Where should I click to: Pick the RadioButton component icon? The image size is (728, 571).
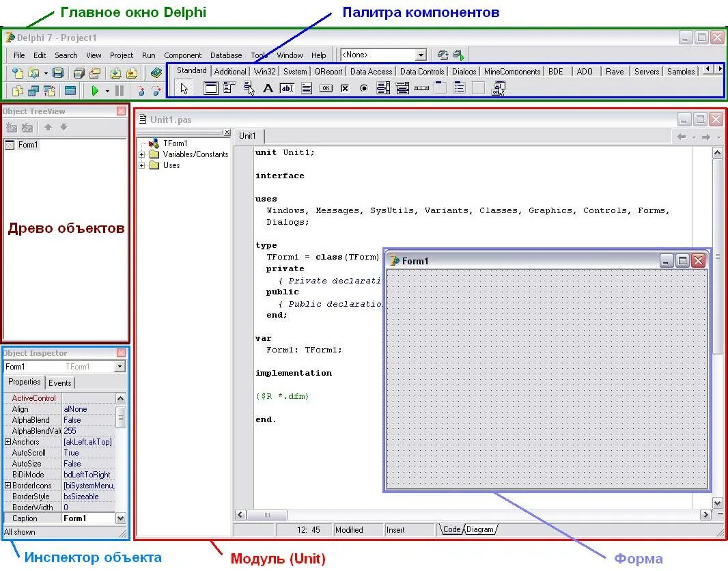(364, 87)
